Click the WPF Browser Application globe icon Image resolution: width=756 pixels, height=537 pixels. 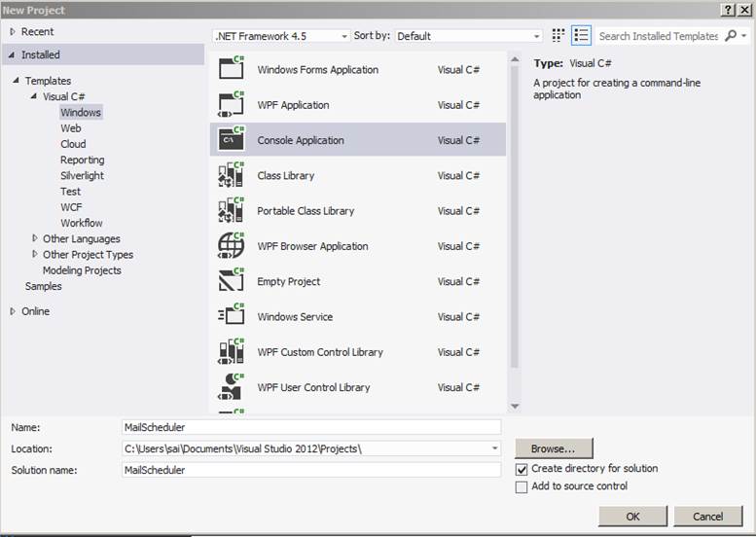pos(232,245)
